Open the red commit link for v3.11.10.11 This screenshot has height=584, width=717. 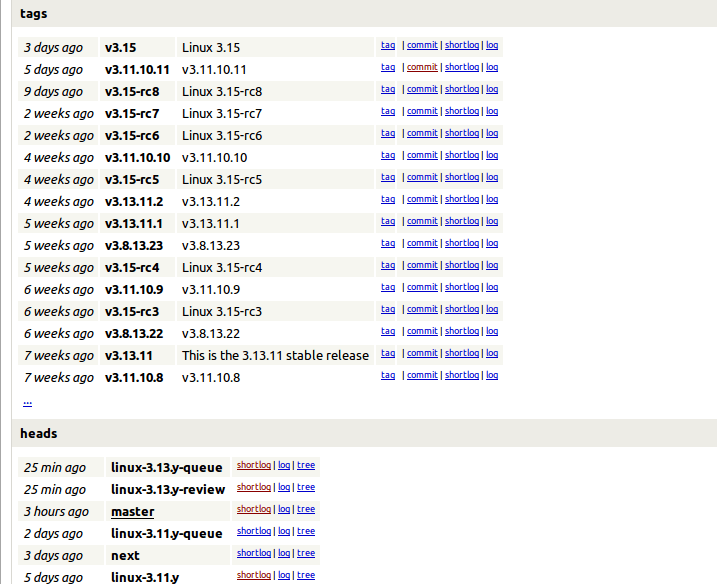point(422,67)
